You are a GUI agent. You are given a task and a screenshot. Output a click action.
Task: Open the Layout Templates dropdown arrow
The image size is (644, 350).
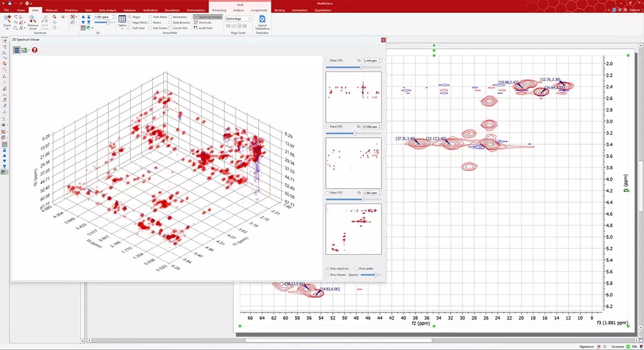(269, 28)
